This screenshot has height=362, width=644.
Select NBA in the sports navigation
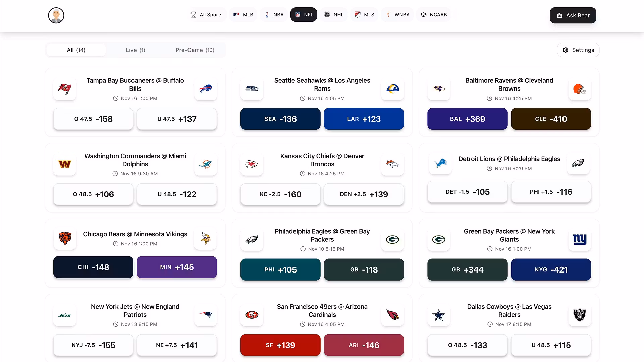coord(274,15)
